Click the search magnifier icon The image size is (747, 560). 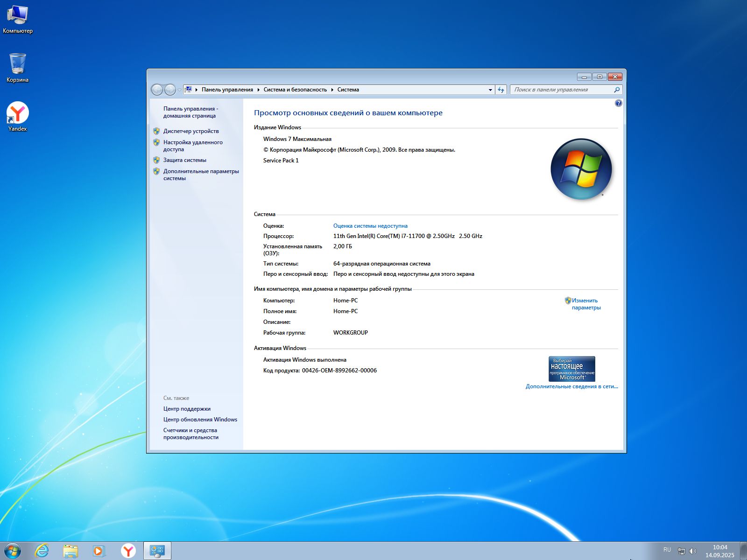617,90
